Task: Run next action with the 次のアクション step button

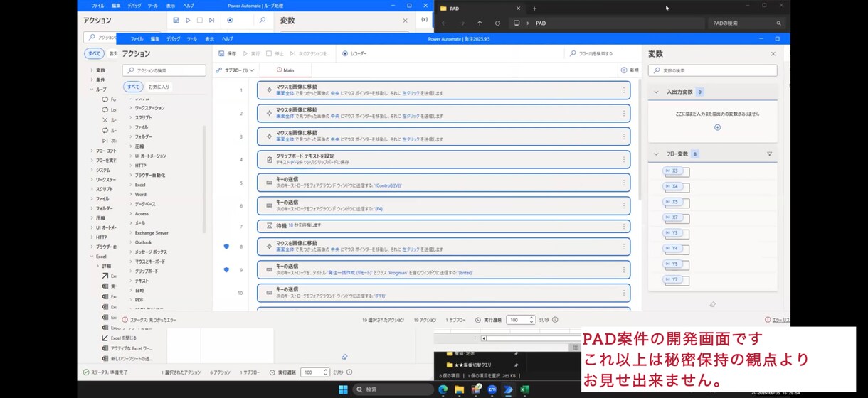Action: [x=309, y=53]
